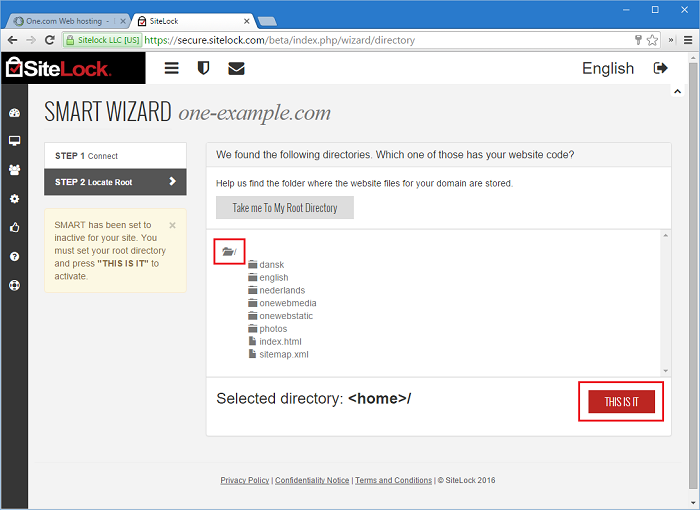Select the dansk folder
The width and height of the screenshot is (700, 510).
[266, 264]
